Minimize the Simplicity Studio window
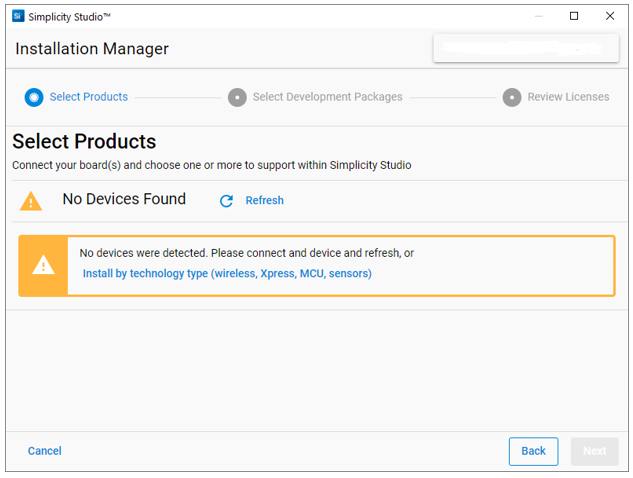This screenshot has width=633, height=478. point(538,16)
